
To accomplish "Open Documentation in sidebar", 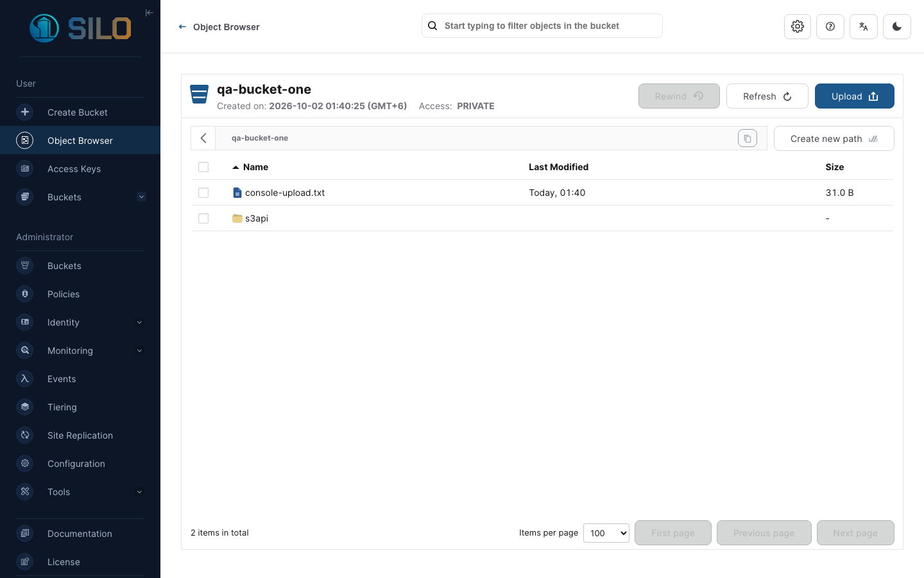I will click(80, 533).
